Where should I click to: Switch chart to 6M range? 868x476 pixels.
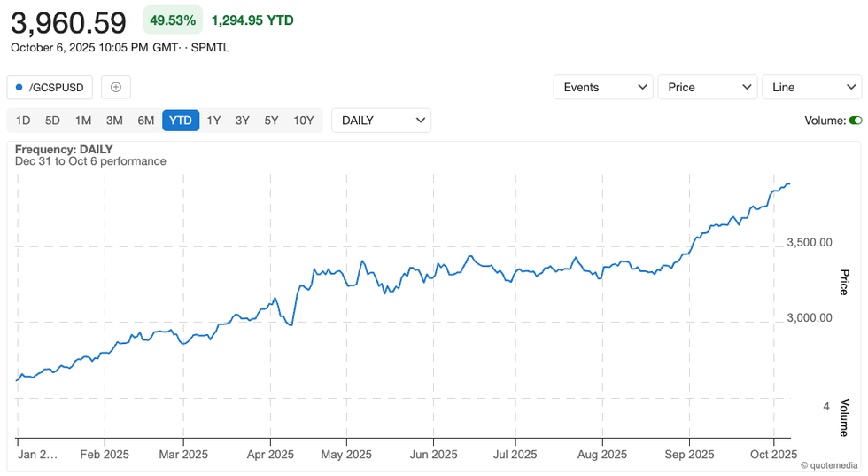(x=145, y=121)
